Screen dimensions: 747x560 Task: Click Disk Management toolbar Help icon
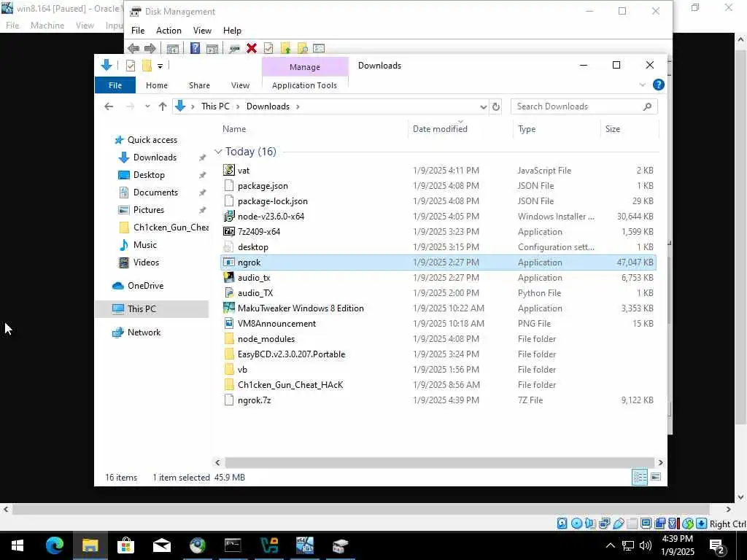[x=195, y=48]
